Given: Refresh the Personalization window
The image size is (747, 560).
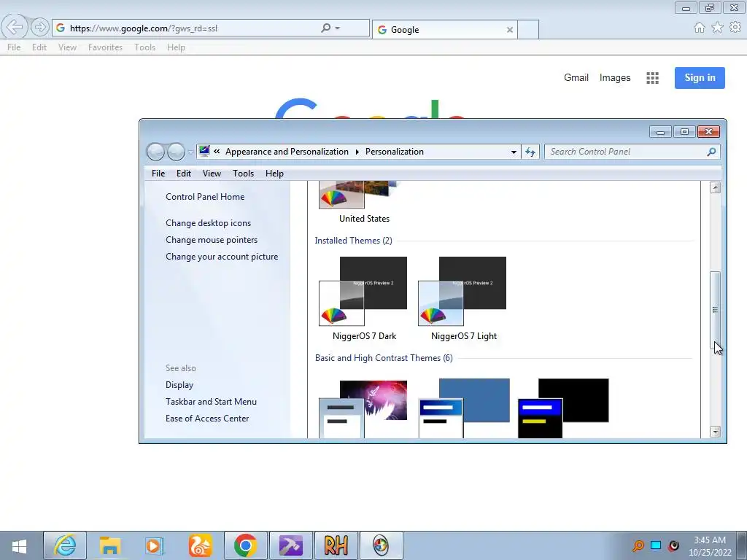Looking at the screenshot, I should point(530,152).
